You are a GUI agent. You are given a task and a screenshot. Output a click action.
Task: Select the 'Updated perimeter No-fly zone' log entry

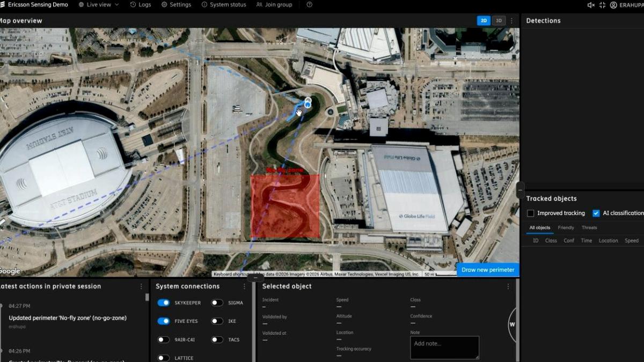(68, 318)
